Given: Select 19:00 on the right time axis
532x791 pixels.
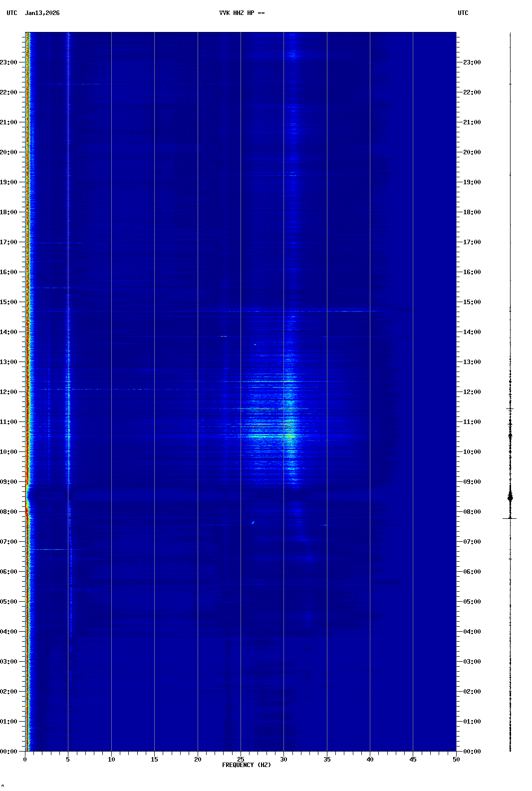Looking at the screenshot, I should (472, 182).
